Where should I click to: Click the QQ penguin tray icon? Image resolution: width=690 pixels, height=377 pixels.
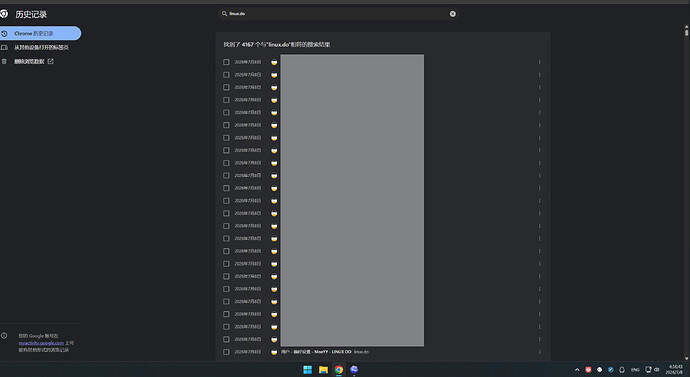[x=622, y=370]
